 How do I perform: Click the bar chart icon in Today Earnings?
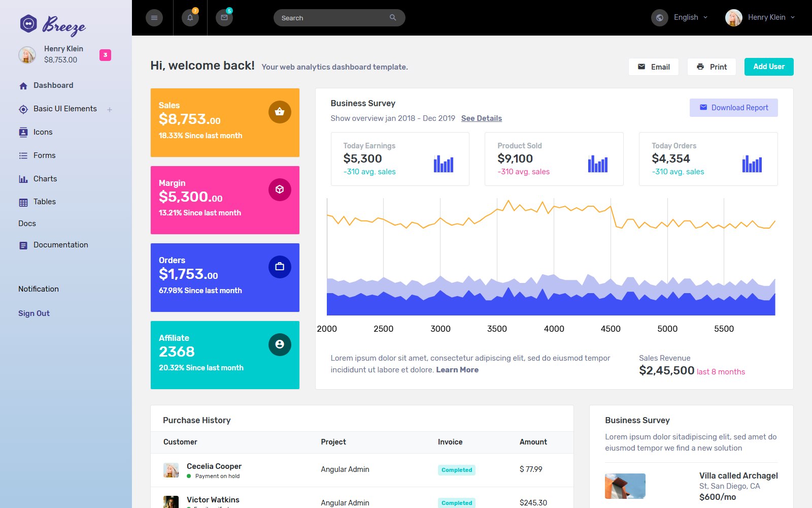444,164
